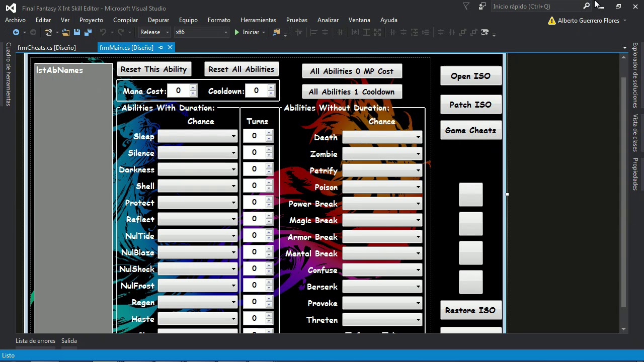Click the make same height icon
Viewport: 644px width, 362px height.
coord(366,32)
